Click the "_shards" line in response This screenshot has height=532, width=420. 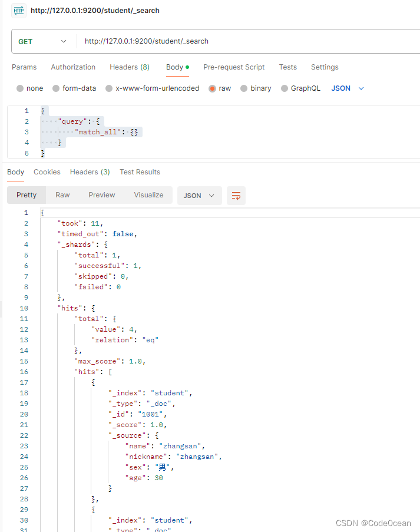click(83, 244)
